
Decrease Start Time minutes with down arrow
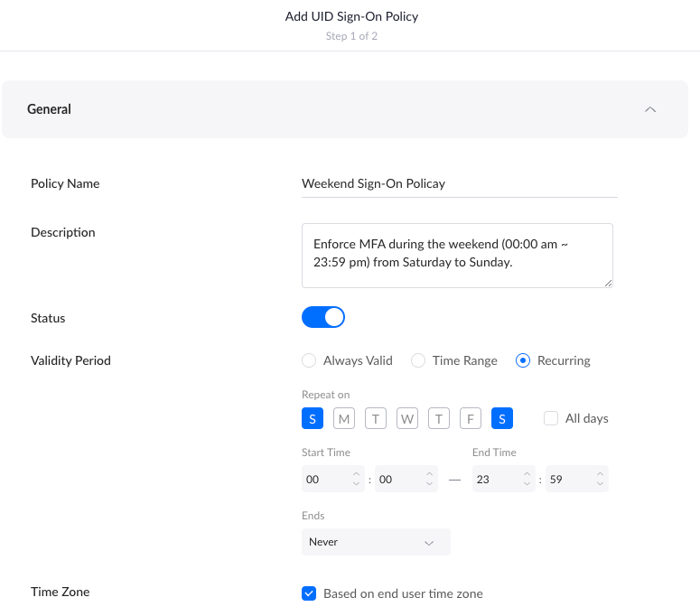(x=429, y=485)
